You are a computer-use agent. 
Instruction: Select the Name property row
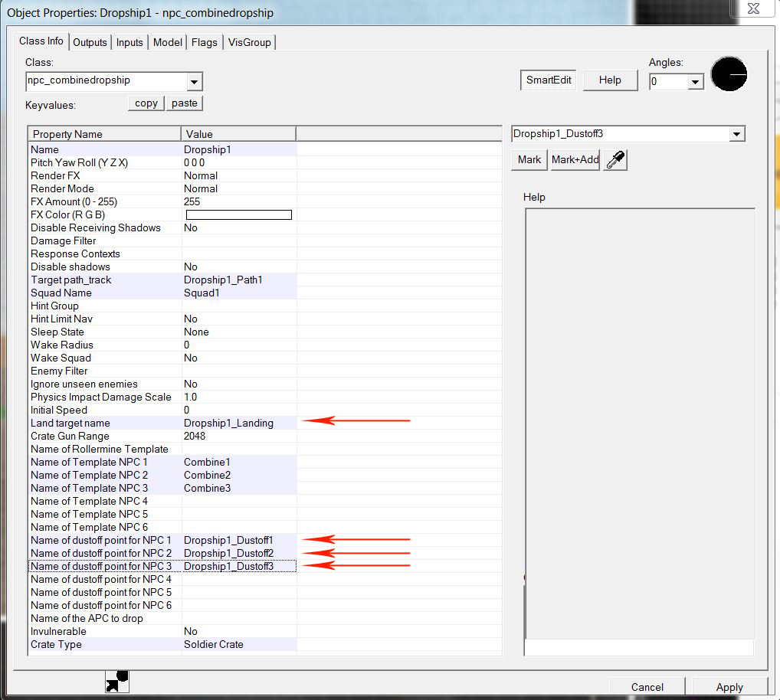162,149
